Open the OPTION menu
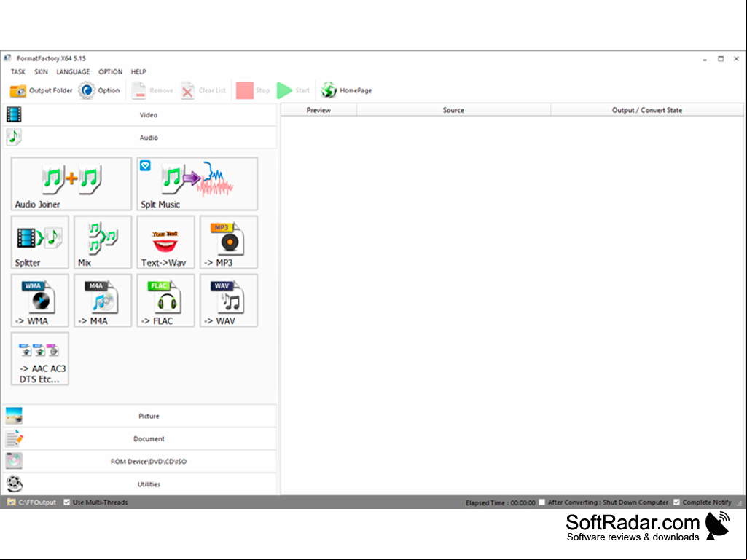The height and width of the screenshot is (560, 747). click(111, 72)
